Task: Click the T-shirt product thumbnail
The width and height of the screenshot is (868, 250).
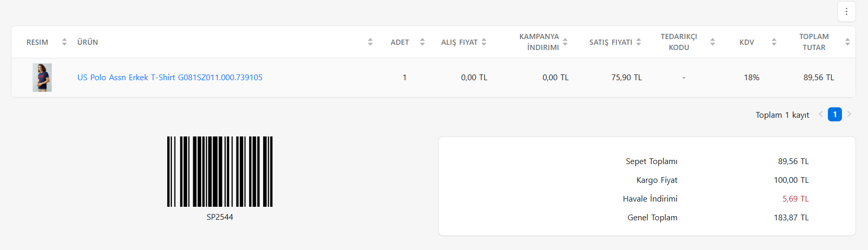Action: coord(42,78)
